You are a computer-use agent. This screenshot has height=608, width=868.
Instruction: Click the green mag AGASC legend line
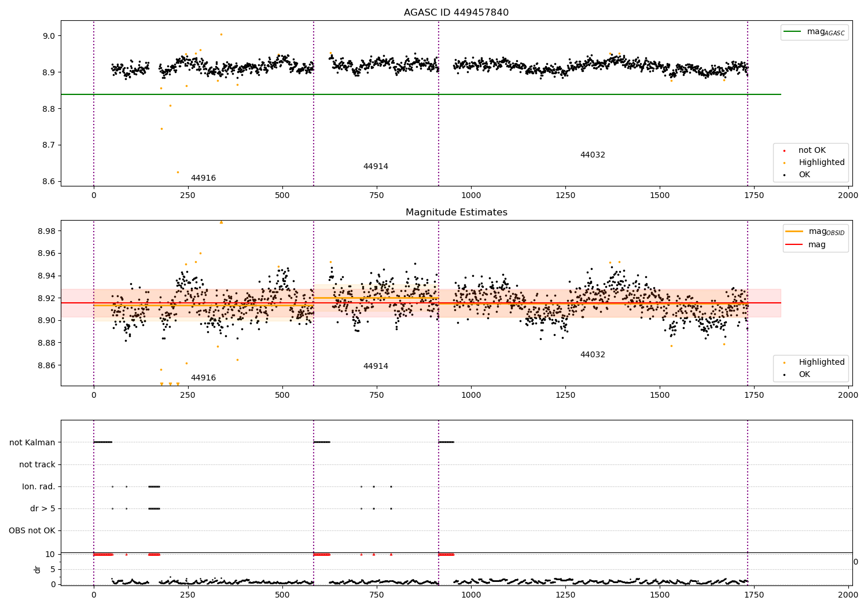click(x=793, y=32)
